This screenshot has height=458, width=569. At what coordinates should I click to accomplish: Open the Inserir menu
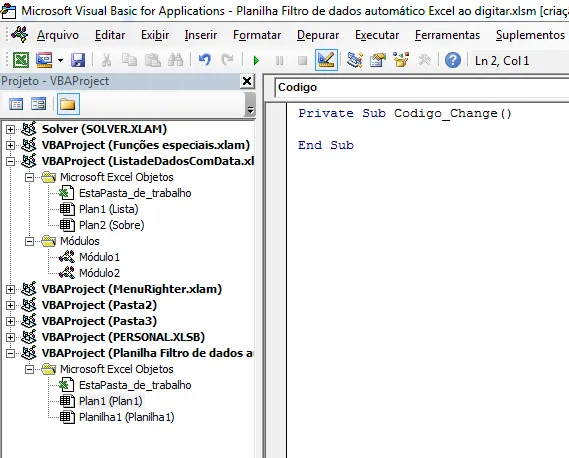[201, 35]
